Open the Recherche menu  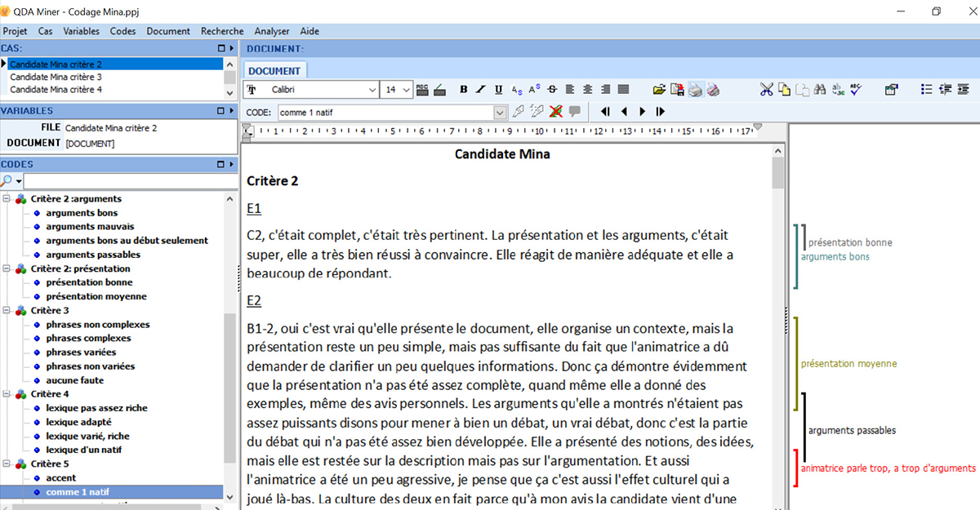[x=222, y=31]
